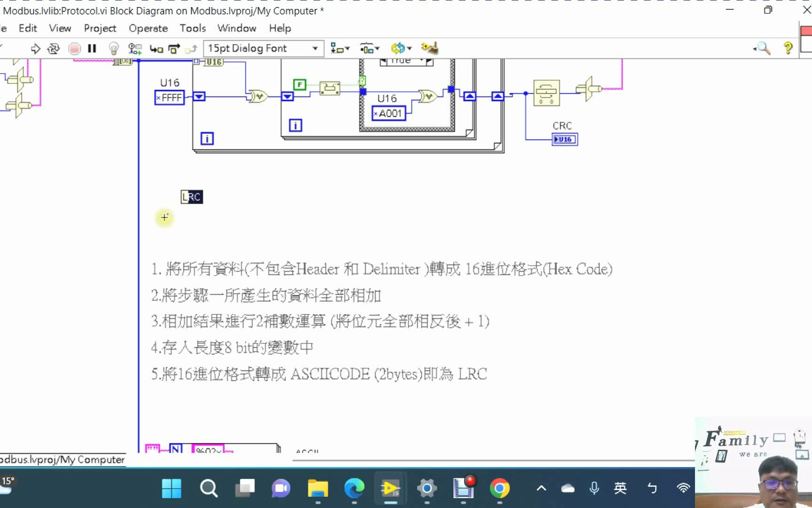Image resolution: width=812 pixels, height=508 pixels.
Task: Open the Operate menu
Action: click(x=148, y=28)
